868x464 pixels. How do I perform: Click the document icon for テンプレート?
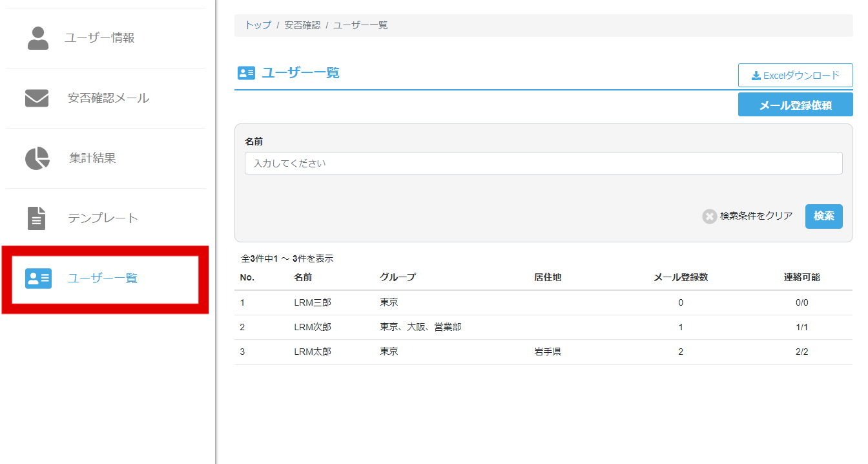click(x=37, y=218)
